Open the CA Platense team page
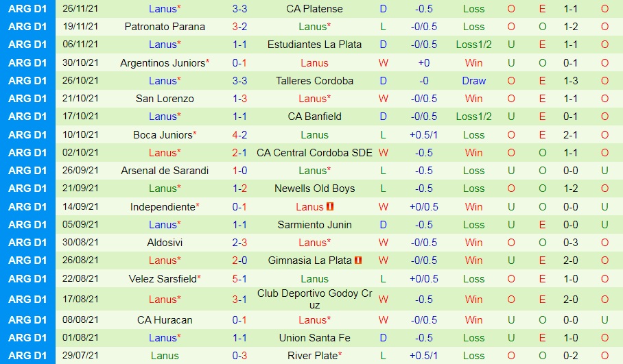 (x=314, y=9)
